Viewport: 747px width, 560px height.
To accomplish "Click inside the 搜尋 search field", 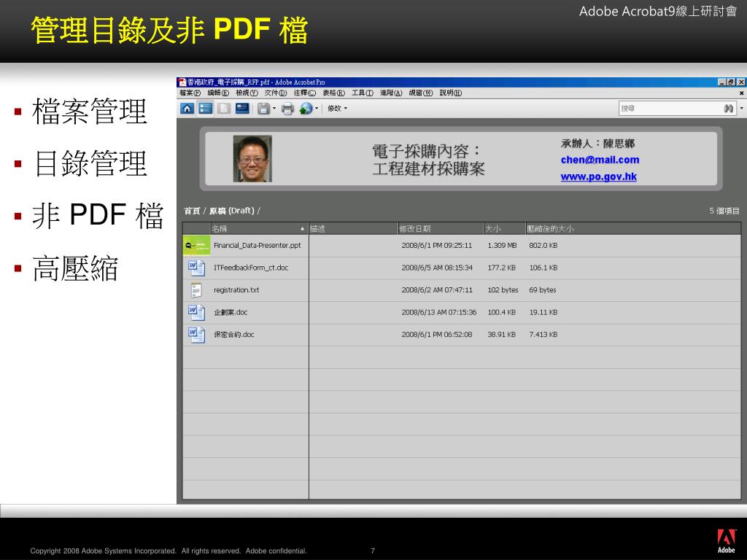I will tap(671, 109).
